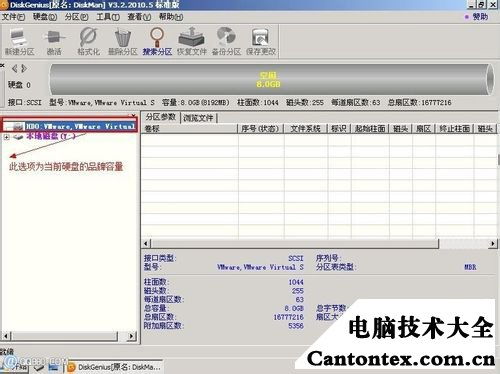Screen dimensions: 500x374
Task: Select the HD0 VMware Virtual disk item
Action: tap(70, 126)
